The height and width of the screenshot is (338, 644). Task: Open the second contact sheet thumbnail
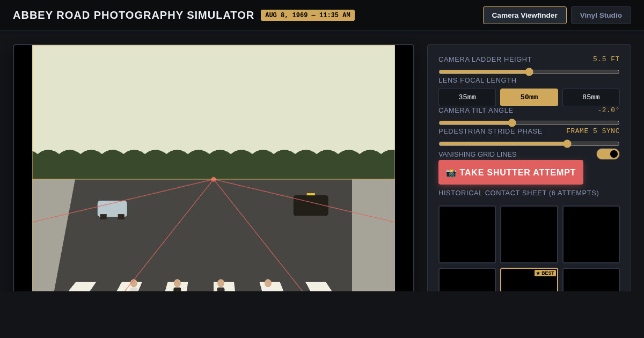pyautogui.click(x=529, y=234)
